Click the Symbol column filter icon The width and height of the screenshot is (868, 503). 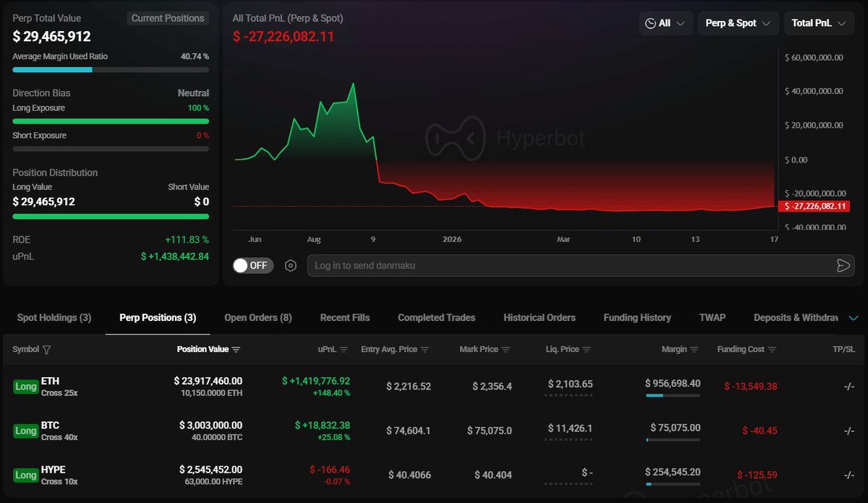point(47,350)
